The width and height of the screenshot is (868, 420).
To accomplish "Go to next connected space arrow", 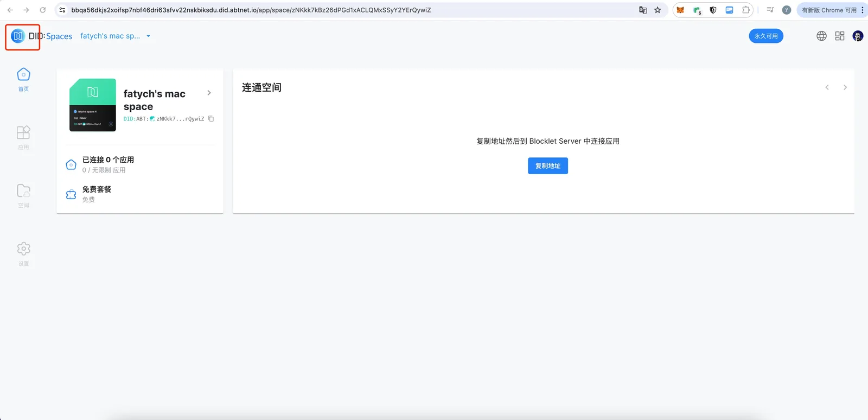I will (x=845, y=87).
